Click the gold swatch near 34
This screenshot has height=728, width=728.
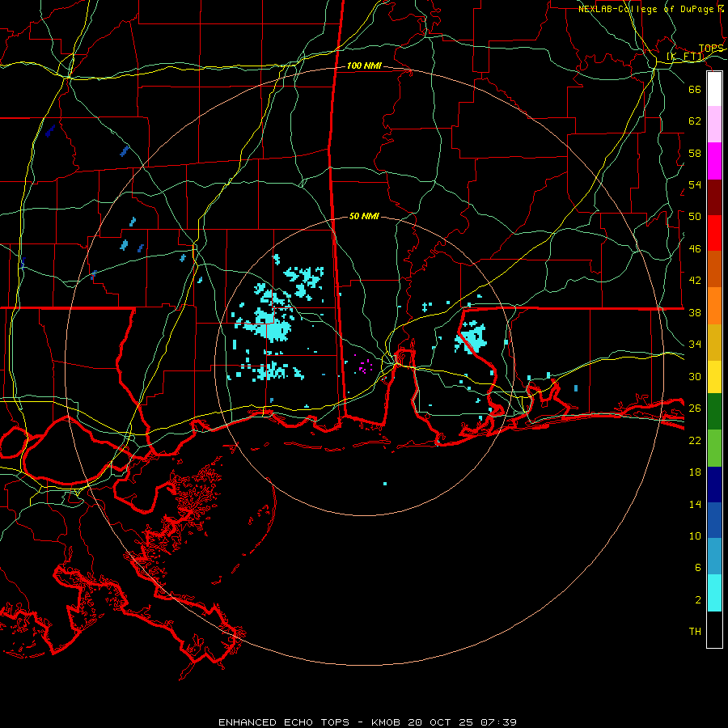714,342
